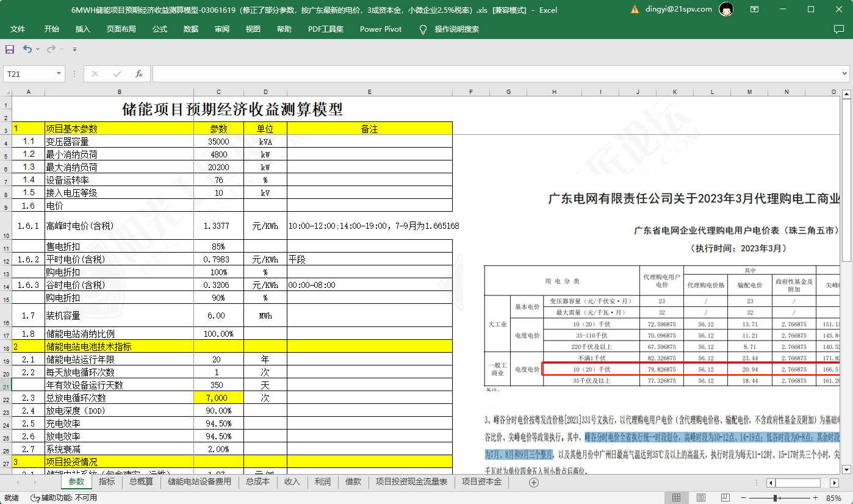Select Normal view icon in status bar
The height and width of the screenshot is (504, 853).
(677, 498)
